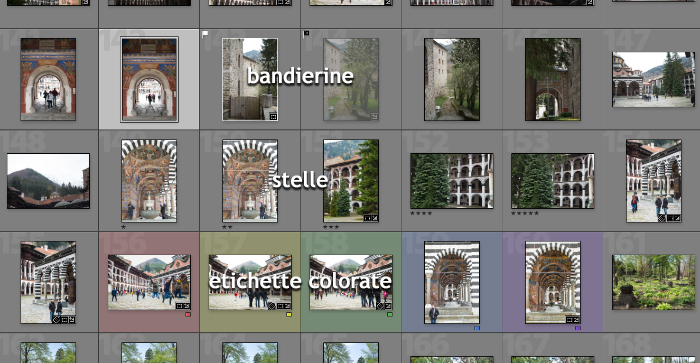Screen dimensions: 700x363
Task: Click the develop adjustments badge on photo 157
Action: click(288, 306)
